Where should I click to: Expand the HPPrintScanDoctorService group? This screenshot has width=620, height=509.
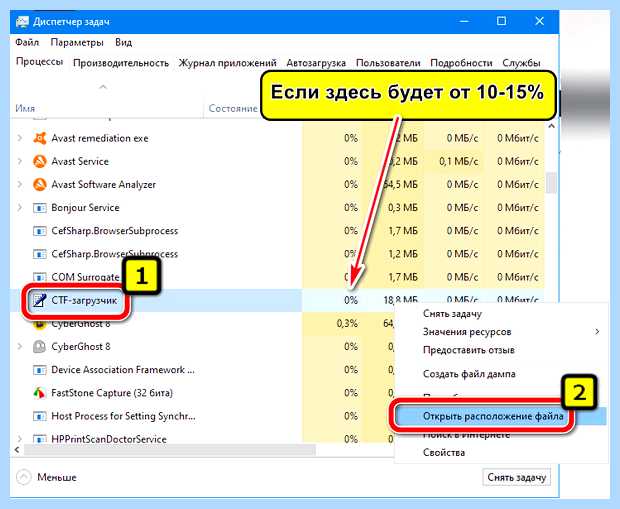[x=19, y=439]
